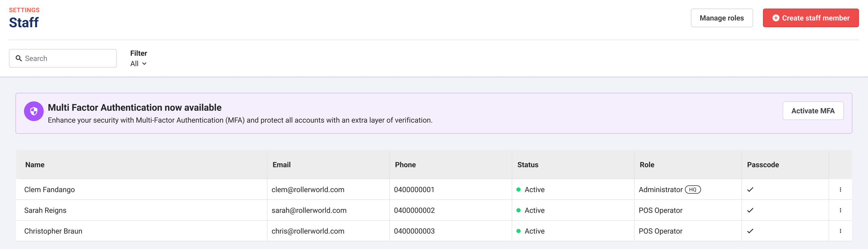
Task: Open the actions menu for Sarah Reigns
Action: [x=840, y=210]
